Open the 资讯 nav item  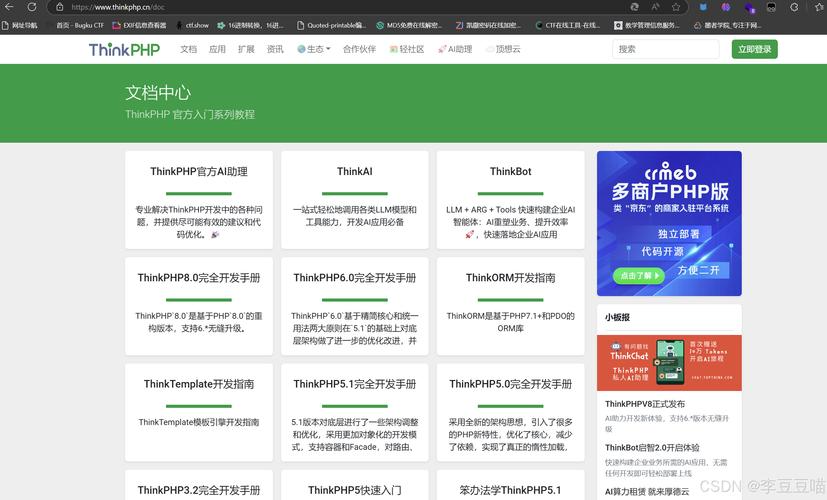pos(275,49)
